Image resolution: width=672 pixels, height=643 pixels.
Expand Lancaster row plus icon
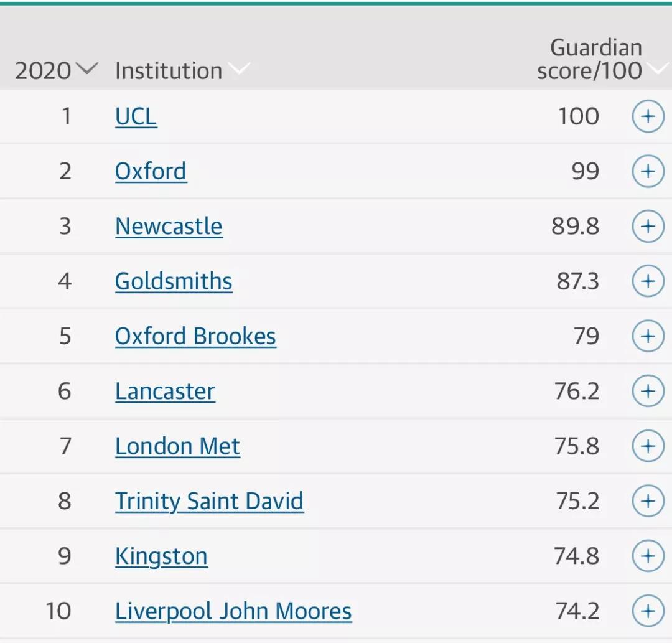(648, 391)
